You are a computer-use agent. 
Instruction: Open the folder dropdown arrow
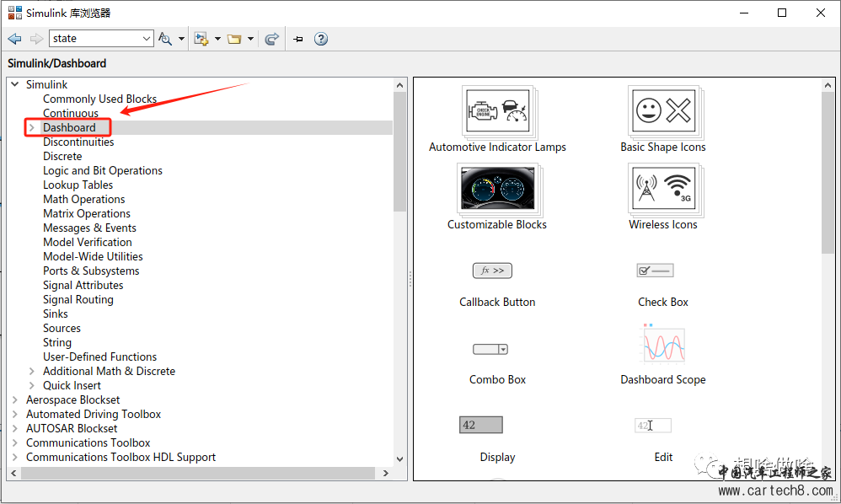coord(250,39)
